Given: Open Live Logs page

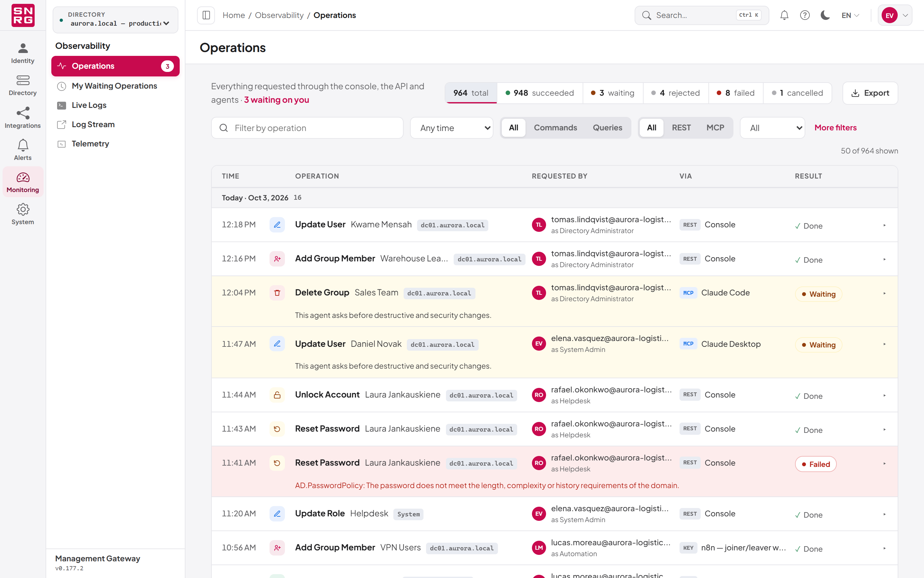Looking at the screenshot, I should [115, 105].
